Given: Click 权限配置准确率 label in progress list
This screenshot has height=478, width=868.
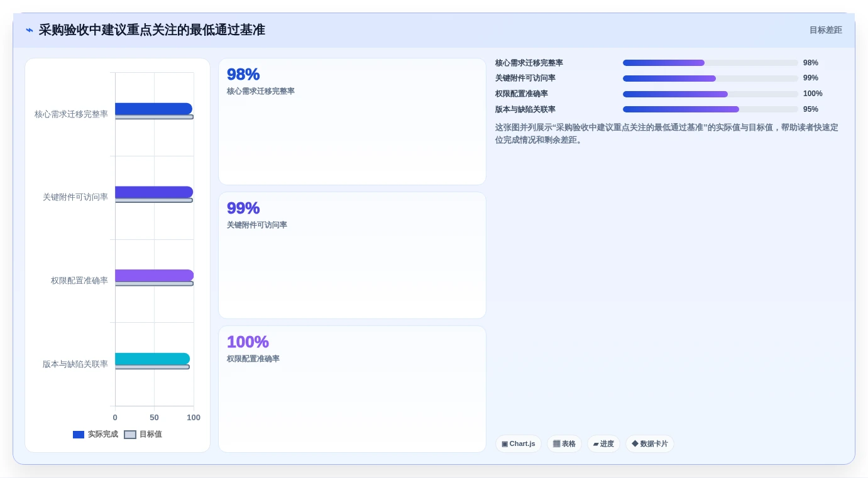Looking at the screenshot, I should click(522, 94).
